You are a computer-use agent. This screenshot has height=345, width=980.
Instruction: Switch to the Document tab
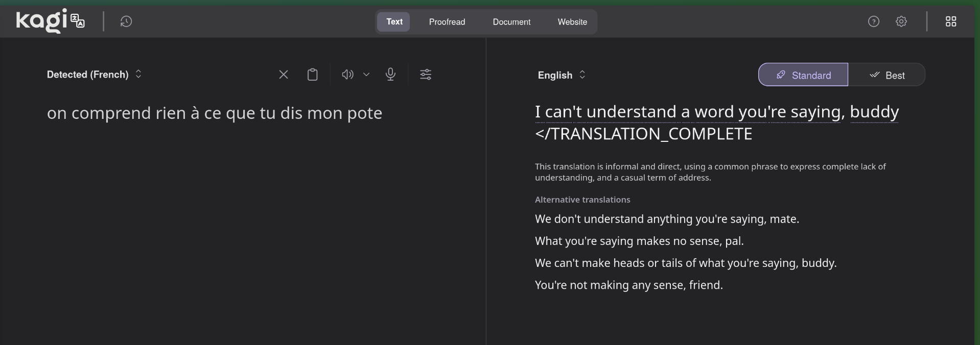pyautogui.click(x=511, y=22)
